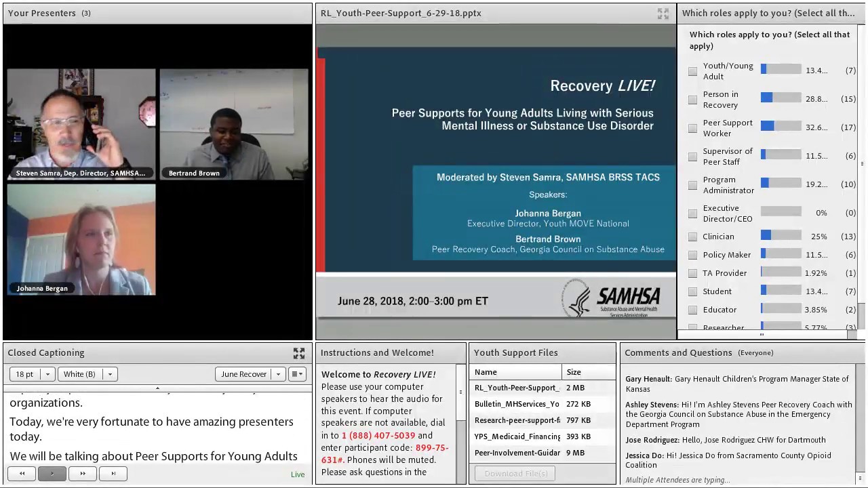Click Johanna Bergan's video feed

point(81,240)
